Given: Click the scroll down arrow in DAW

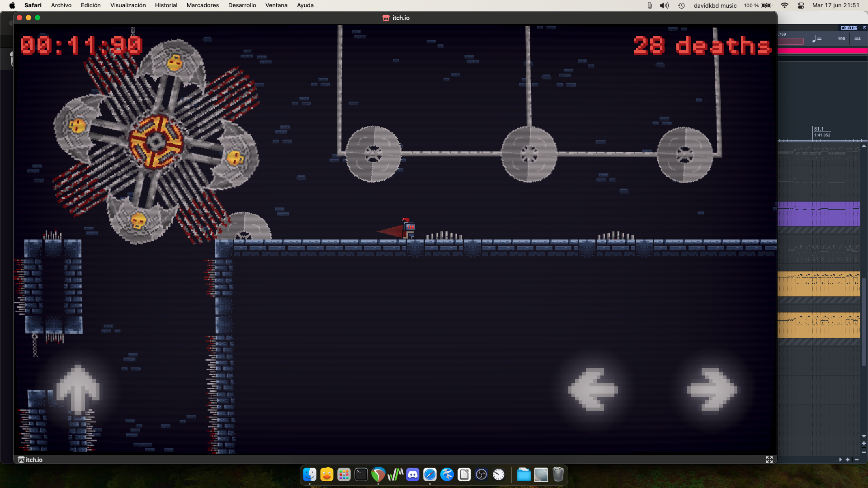Looking at the screenshot, I should point(864,436).
